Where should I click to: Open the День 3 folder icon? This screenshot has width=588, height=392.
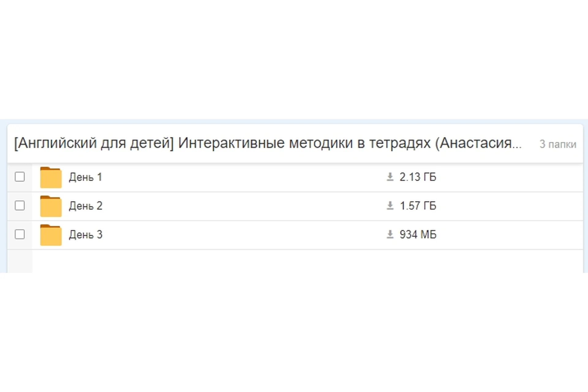click(51, 235)
